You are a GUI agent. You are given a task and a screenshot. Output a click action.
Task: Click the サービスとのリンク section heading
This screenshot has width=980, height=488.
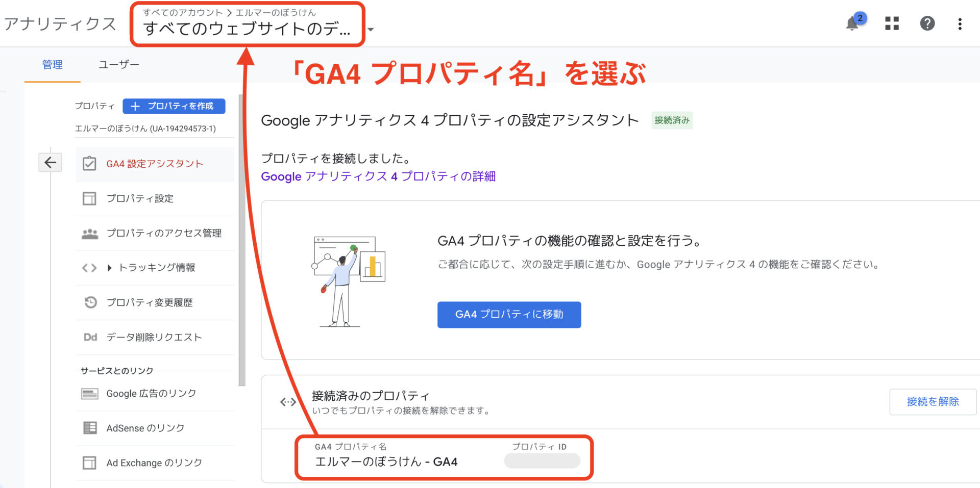(x=117, y=371)
